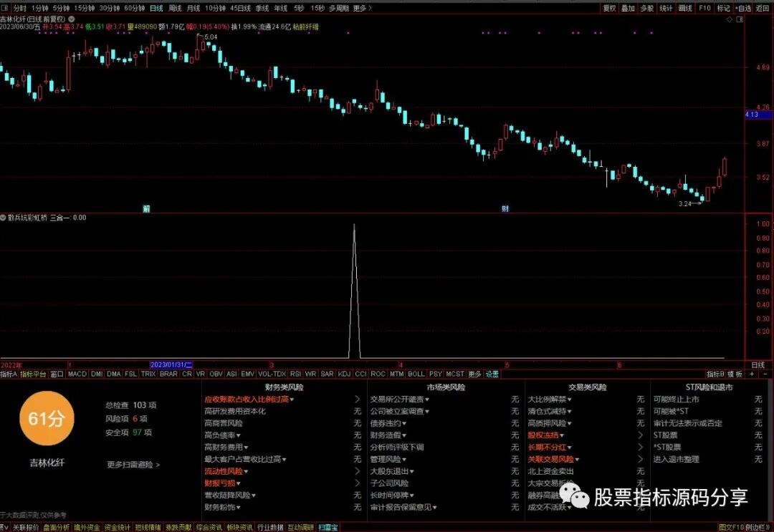
Task: Open 更多 indicators list in indicator bar
Action: click(474, 374)
